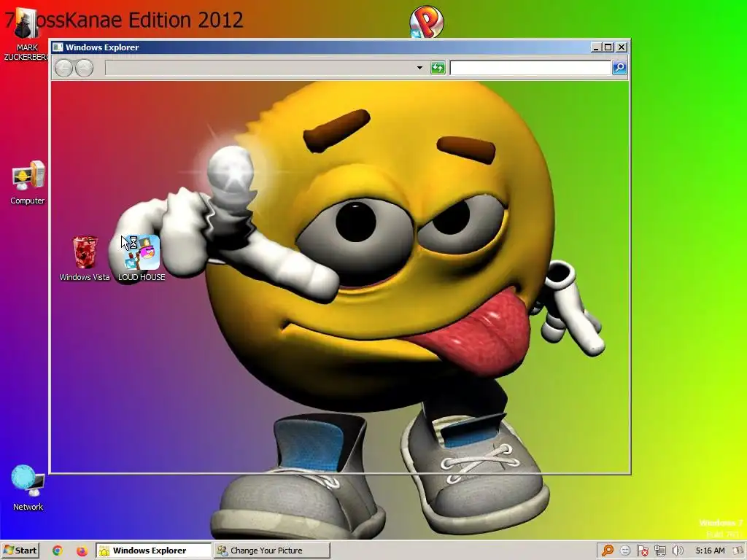Image resolution: width=747 pixels, height=560 pixels.
Task: Click the orange magnifier tray icon
Action: click(x=608, y=551)
